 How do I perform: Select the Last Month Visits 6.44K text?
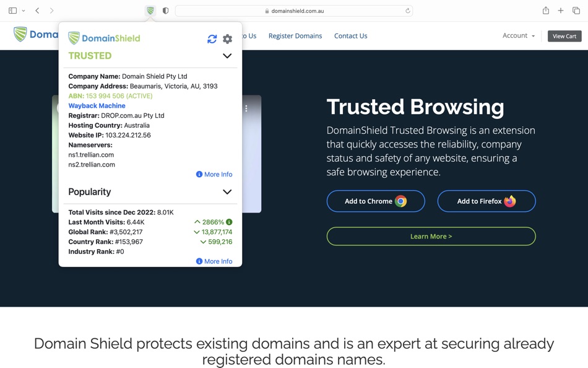pyautogui.click(x=106, y=222)
